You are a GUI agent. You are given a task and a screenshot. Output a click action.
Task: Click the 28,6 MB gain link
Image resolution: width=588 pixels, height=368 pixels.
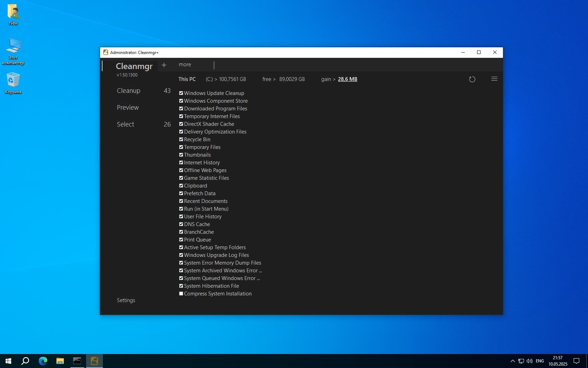[x=347, y=79]
